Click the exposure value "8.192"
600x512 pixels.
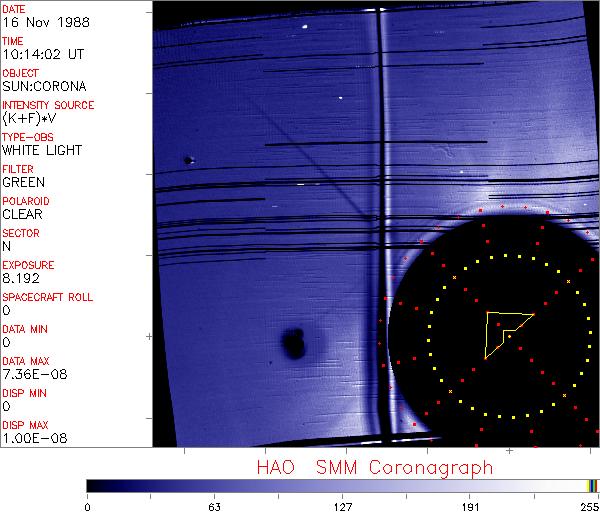pos(21,278)
